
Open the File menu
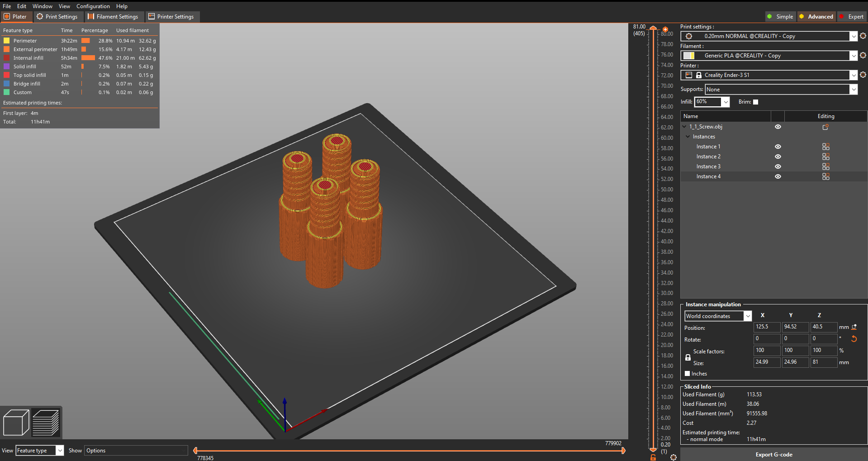(7, 6)
